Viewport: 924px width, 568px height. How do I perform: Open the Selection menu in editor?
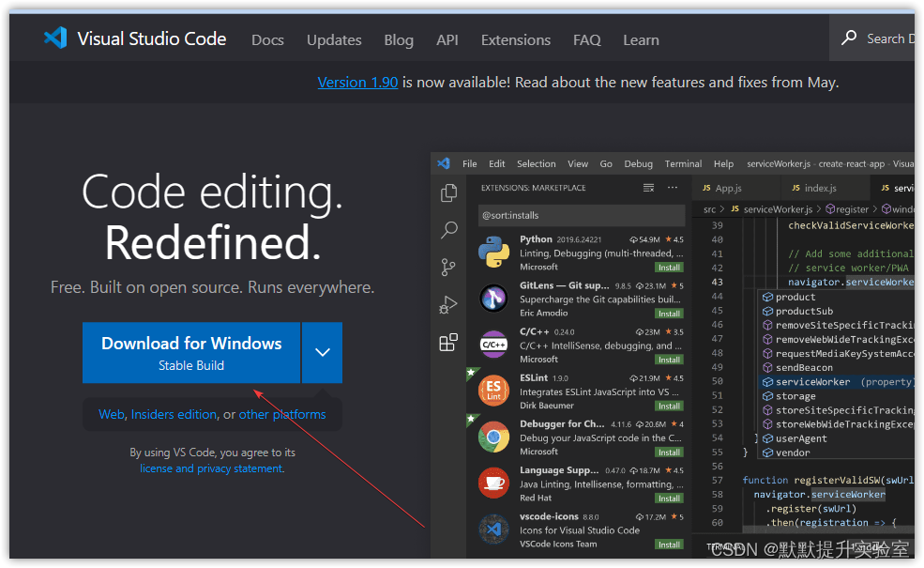537,164
